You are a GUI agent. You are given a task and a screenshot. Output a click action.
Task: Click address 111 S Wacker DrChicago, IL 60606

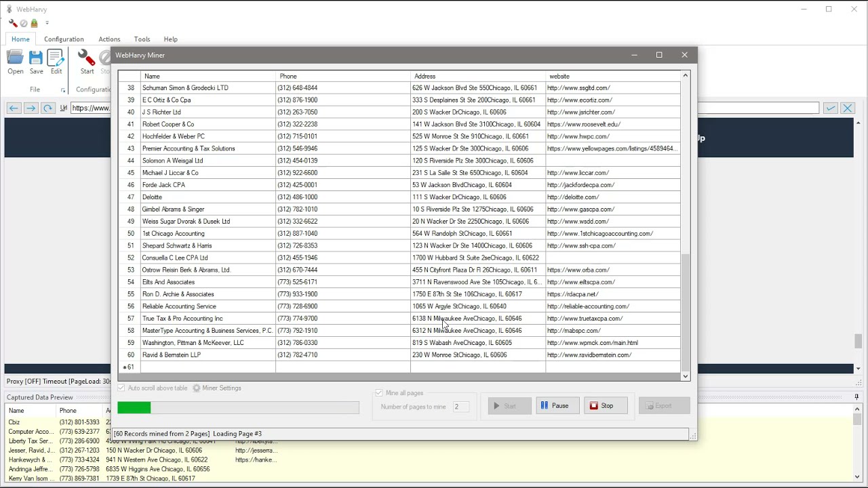[478, 197]
